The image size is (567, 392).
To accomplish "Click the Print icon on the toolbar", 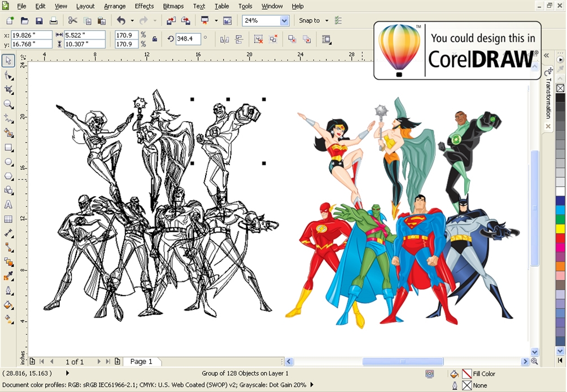I will (54, 20).
